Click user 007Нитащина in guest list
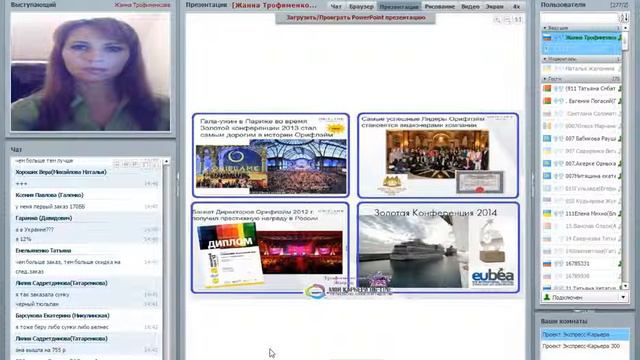The image size is (640, 360). tap(582, 176)
